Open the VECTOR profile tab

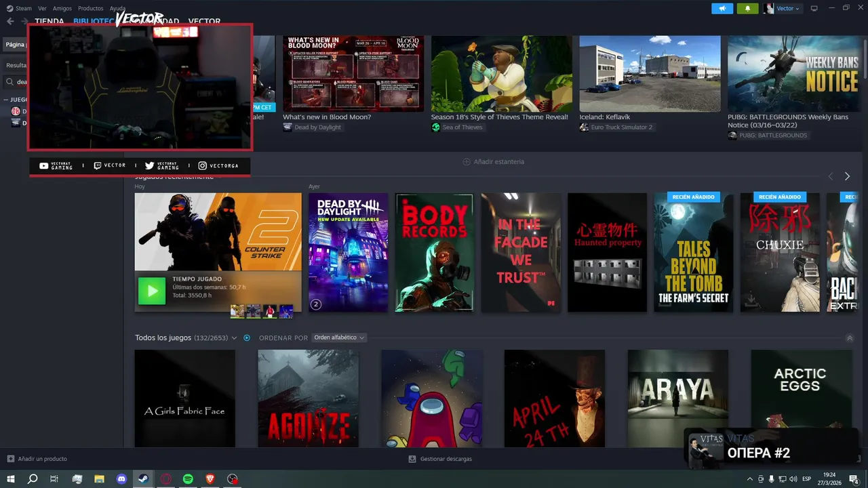click(x=204, y=22)
